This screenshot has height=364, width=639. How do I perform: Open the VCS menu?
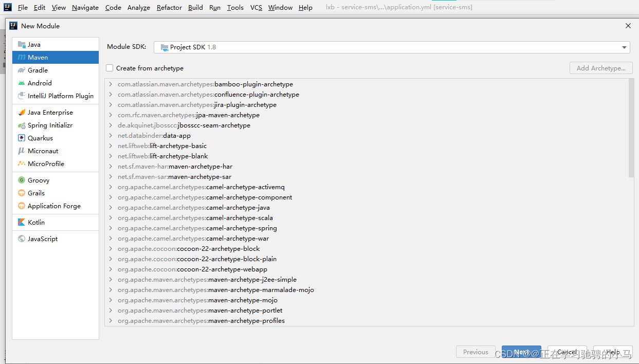click(x=256, y=7)
